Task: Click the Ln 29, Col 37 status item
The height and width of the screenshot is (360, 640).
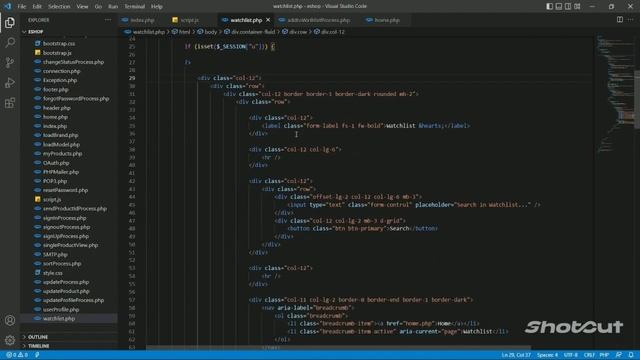Action: point(516,355)
